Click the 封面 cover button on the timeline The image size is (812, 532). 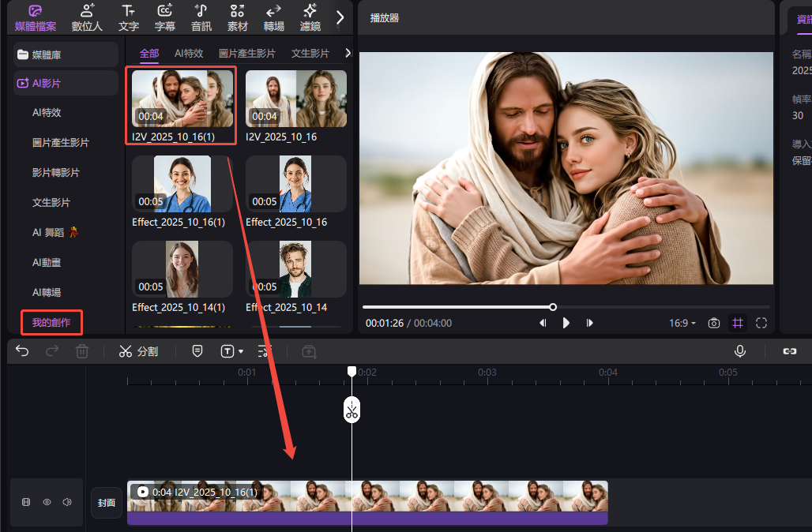point(106,503)
